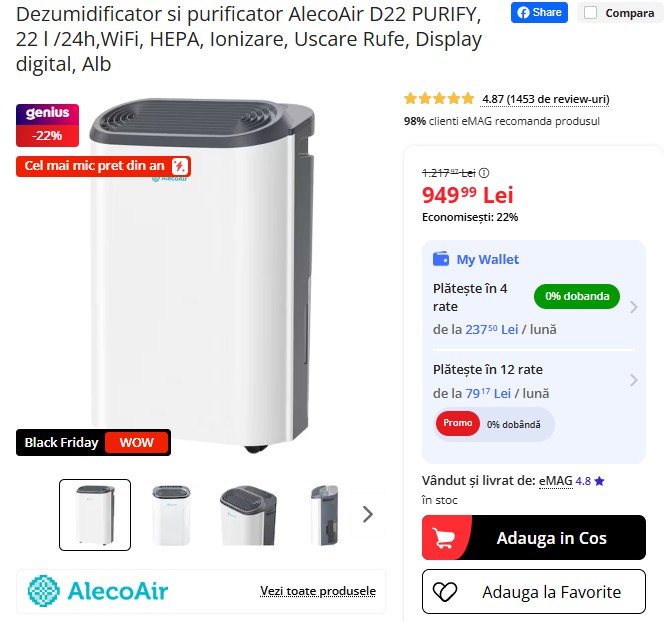664x622 pixels.
Task: Open the Vezi toate produsele link
Action: click(318, 591)
